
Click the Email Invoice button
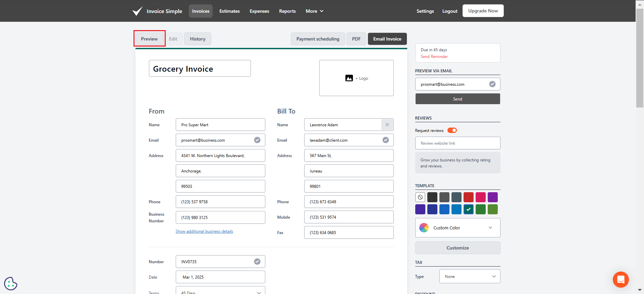(387, 39)
